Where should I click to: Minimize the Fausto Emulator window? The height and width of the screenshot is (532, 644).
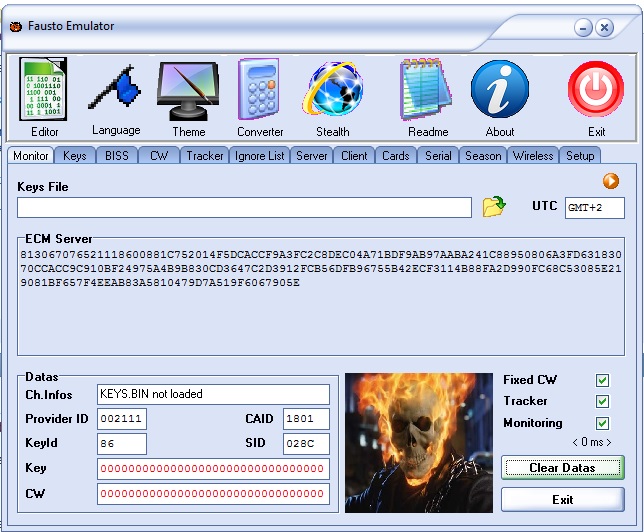pyautogui.click(x=583, y=28)
